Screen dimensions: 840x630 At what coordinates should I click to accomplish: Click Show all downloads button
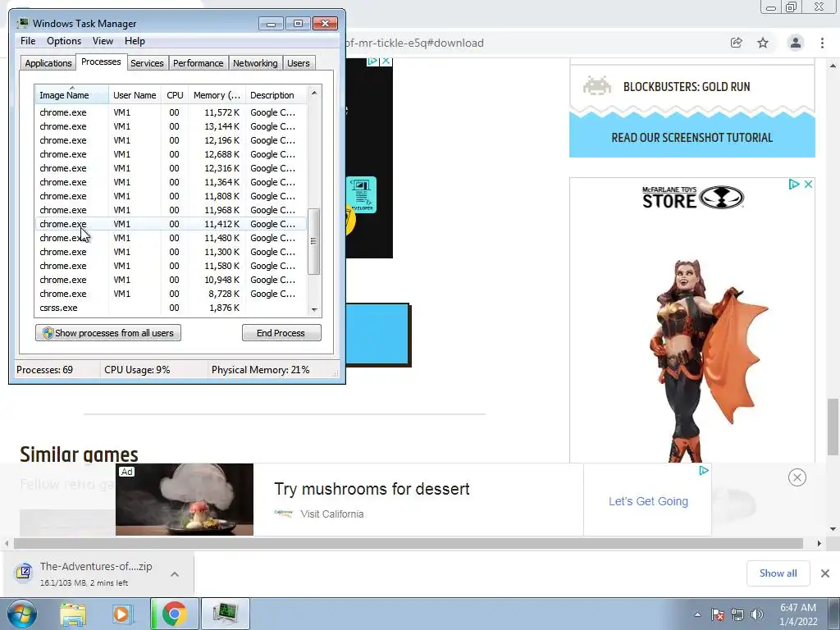tap(778, 573)
